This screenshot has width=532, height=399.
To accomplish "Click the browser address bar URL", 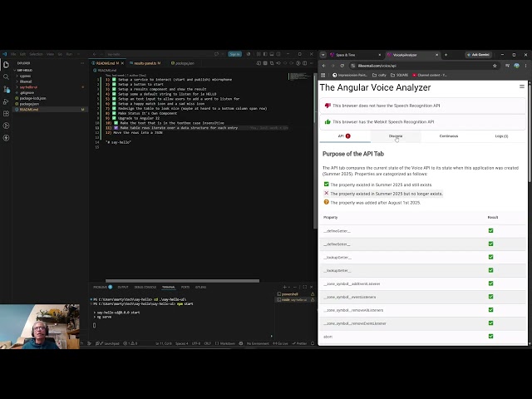I will [377, 66].
